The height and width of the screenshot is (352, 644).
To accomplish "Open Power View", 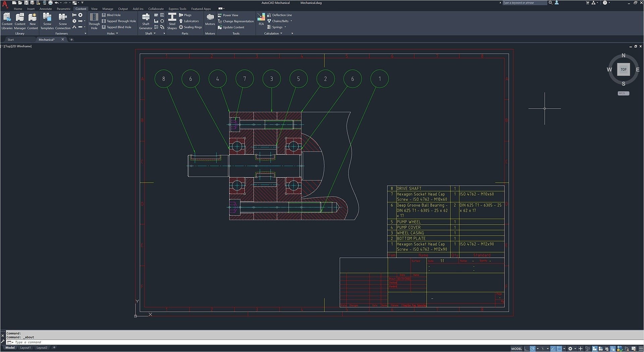I will [x=228, y=15].
